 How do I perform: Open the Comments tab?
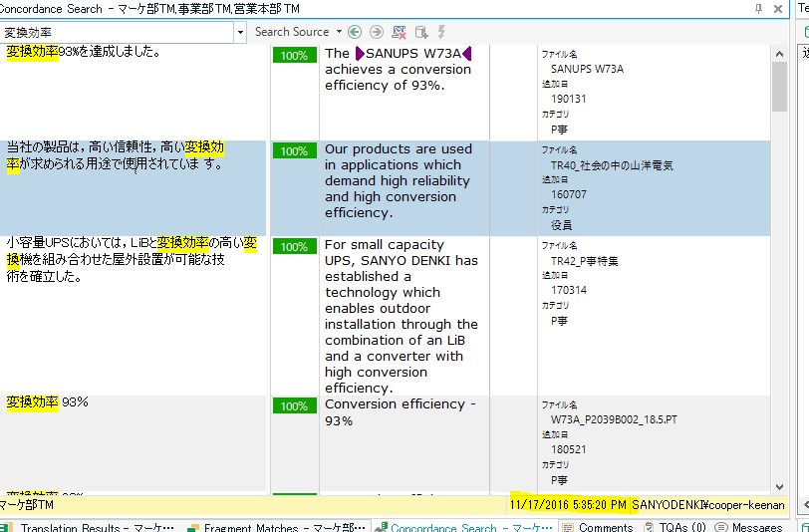pos(599,527)
